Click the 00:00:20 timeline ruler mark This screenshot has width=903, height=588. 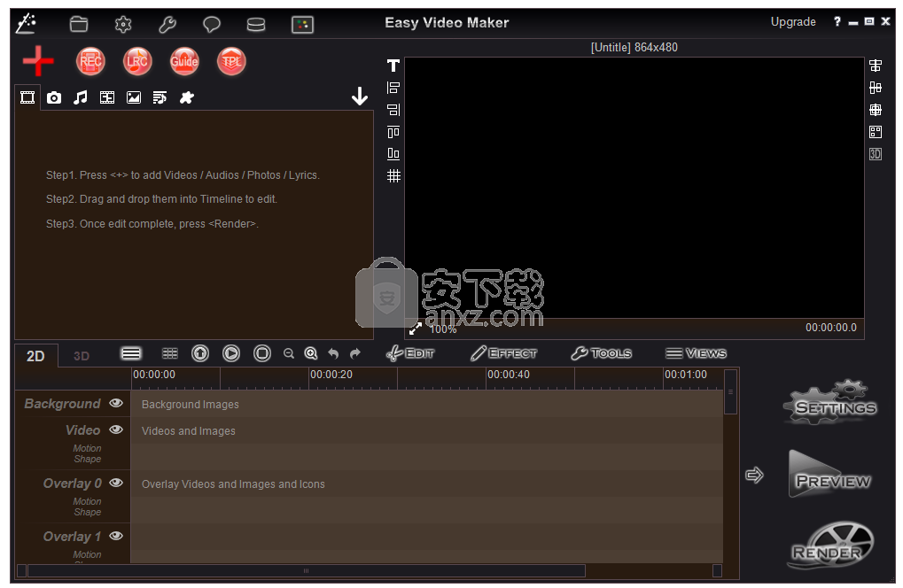[331, 375]
